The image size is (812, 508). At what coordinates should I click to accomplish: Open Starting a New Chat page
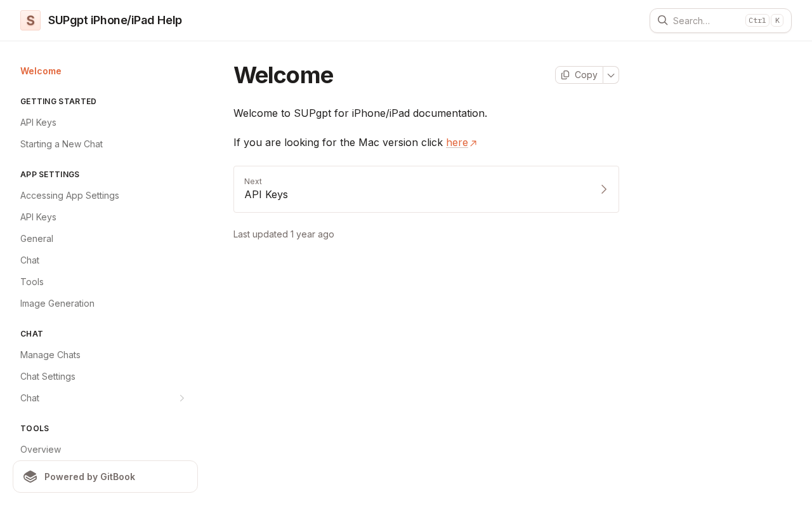62,144
